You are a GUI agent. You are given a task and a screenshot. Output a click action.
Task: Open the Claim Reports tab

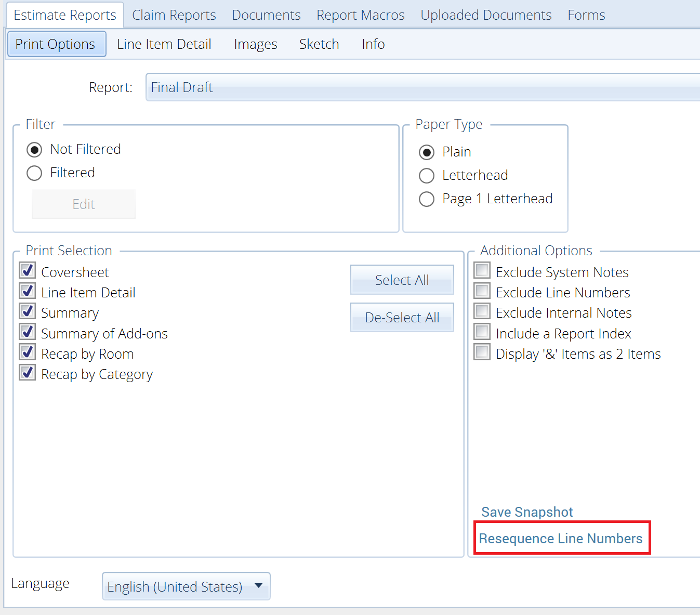click(x=174, y=15)
